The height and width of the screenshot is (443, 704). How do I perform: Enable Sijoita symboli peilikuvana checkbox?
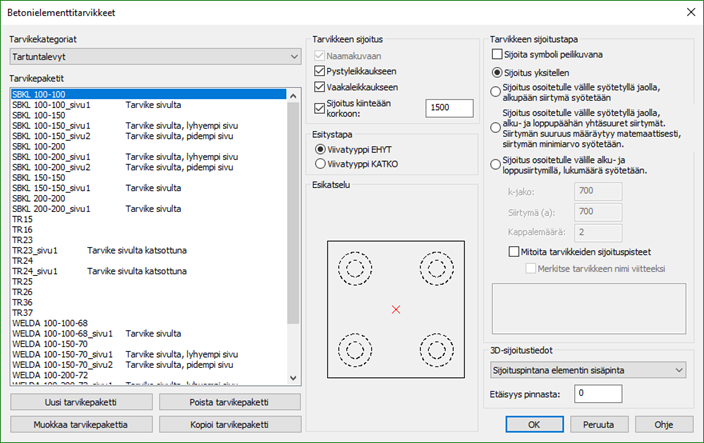[x=497, y=54]
